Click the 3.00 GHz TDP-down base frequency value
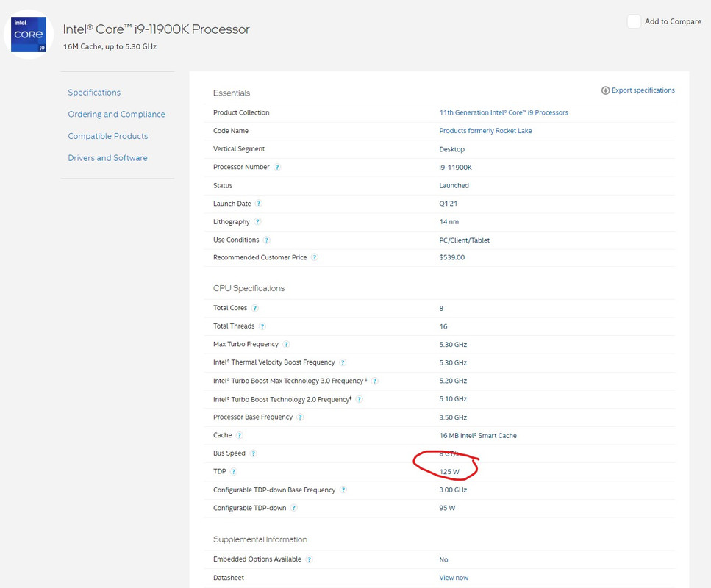 pyautogui.click(x=453, y=490)
